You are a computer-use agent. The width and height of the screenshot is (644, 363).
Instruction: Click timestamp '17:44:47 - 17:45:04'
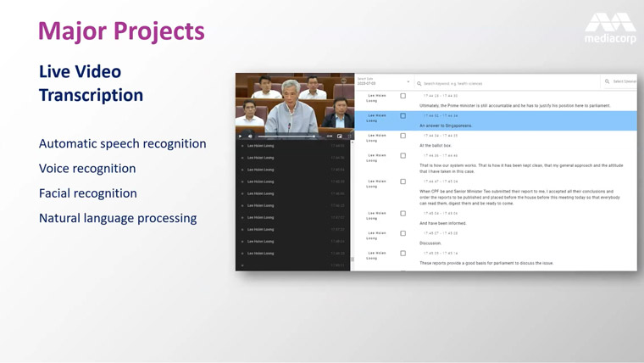coord(441,181)
